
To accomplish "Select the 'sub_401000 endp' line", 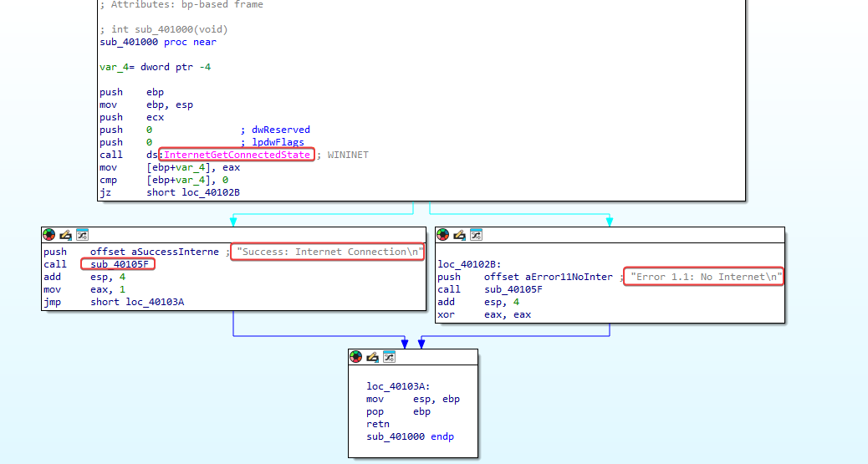I will pyautogui.click(x=411, y=436).
